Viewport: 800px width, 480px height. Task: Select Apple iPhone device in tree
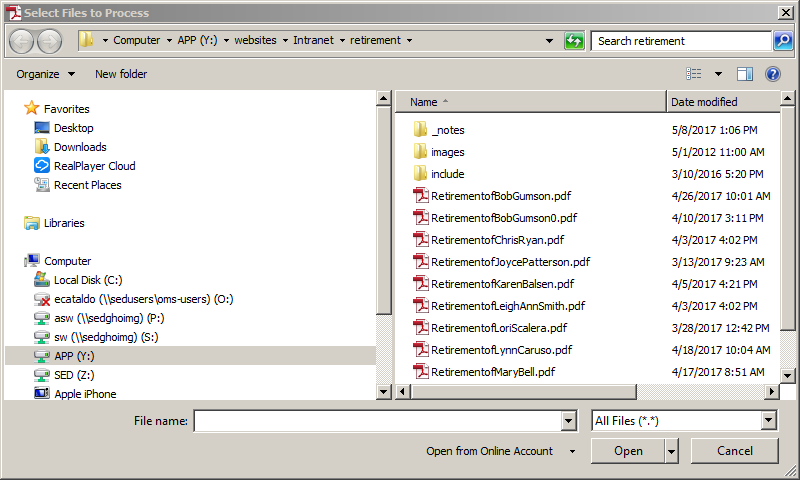tap(84, 394)
